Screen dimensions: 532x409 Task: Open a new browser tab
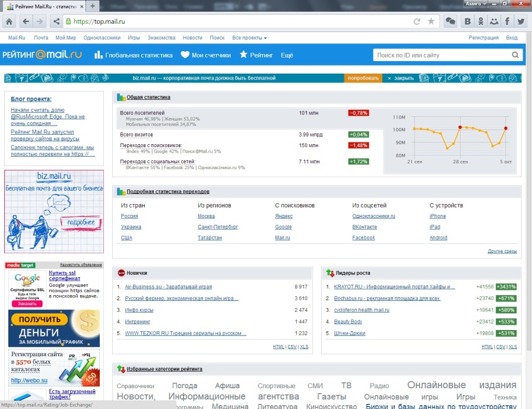click(93, 5)
